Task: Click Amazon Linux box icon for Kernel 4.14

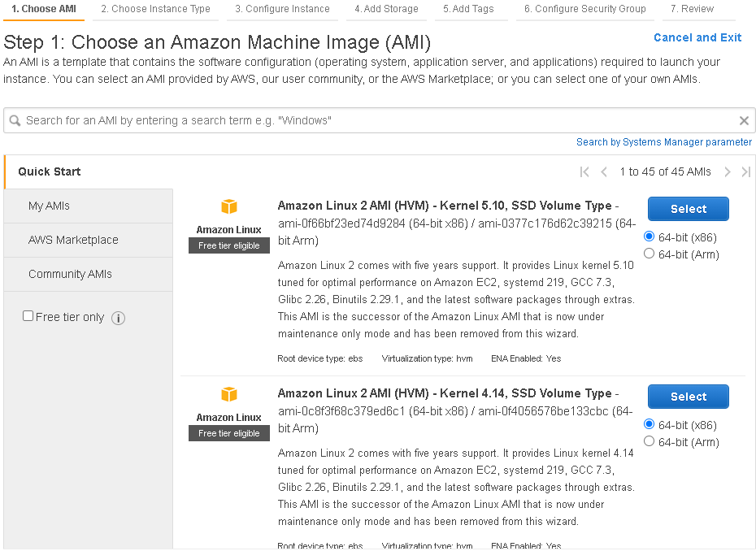Action: tap(229, 394)
